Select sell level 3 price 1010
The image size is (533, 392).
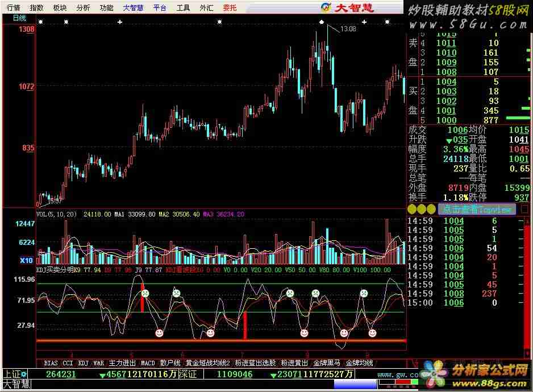(x=446, y=53)
